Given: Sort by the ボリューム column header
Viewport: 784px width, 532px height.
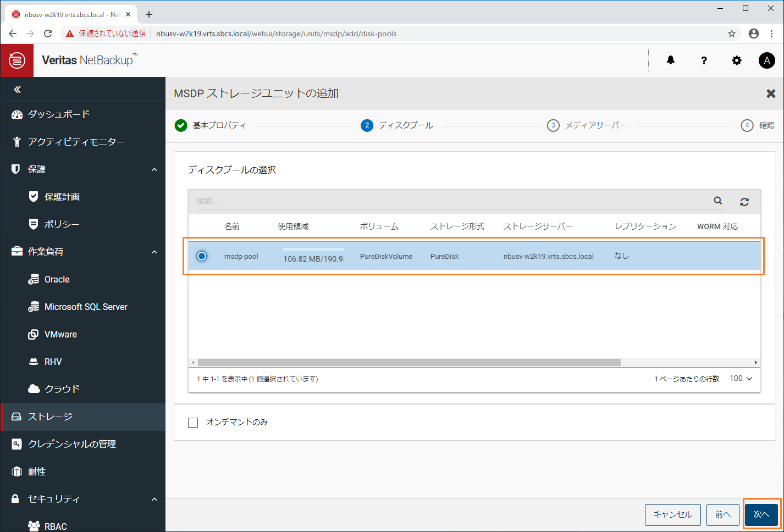Looking at the screenshot, I should point(379,226).
